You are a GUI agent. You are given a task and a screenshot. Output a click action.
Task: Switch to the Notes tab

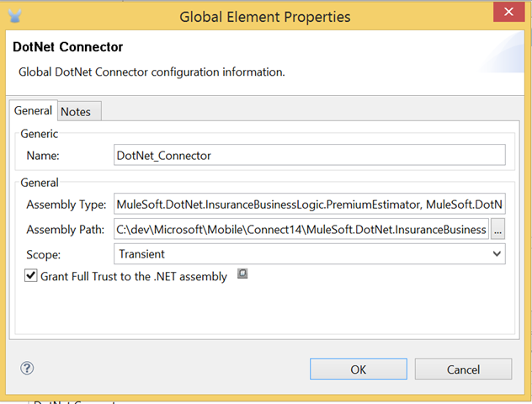76,112
